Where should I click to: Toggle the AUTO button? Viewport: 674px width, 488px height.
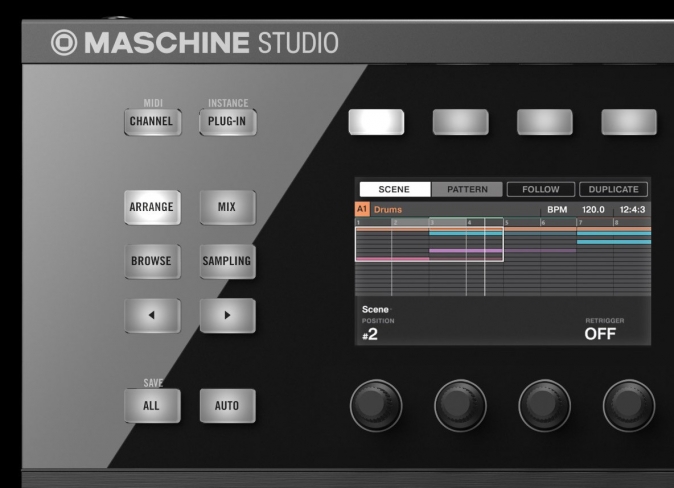[x=227, y=406]
